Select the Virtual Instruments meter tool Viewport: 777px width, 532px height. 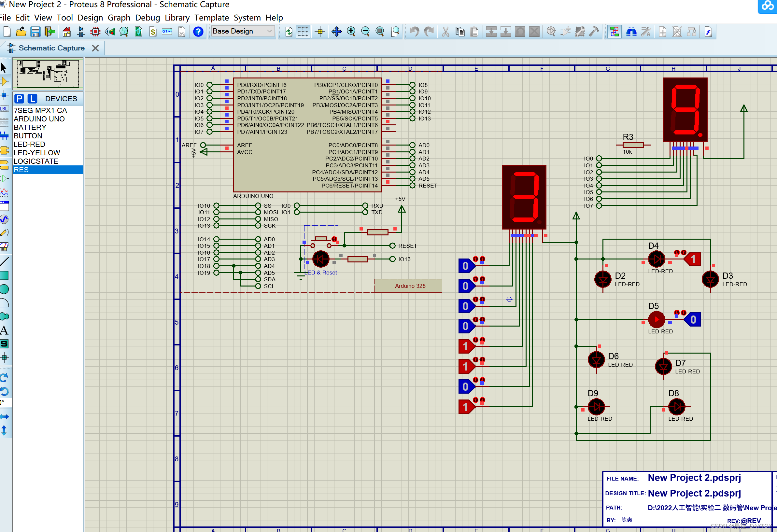point(4,247)
